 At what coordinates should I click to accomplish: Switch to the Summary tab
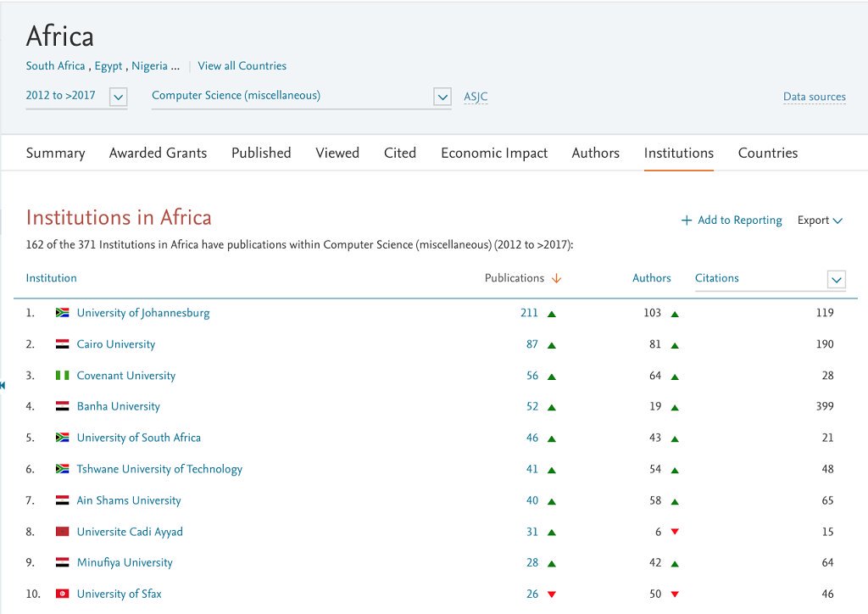(55, 153)
